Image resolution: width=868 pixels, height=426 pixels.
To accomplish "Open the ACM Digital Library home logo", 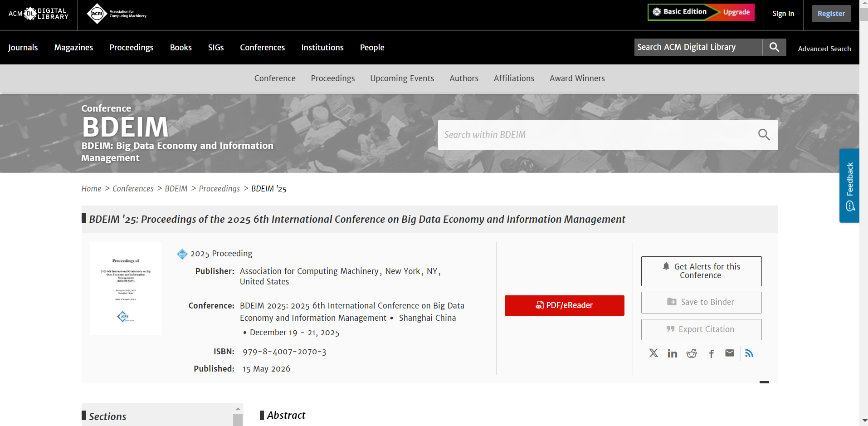I will 39,14.
